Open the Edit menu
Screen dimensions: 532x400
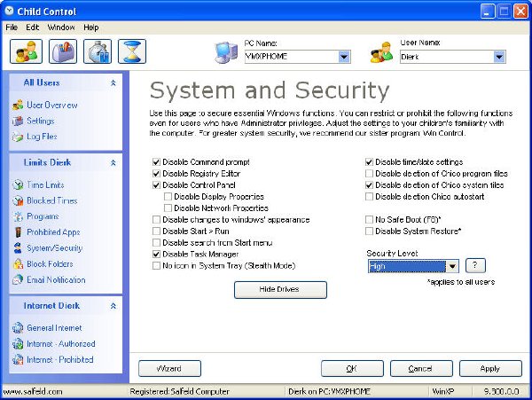click(33, 27)
